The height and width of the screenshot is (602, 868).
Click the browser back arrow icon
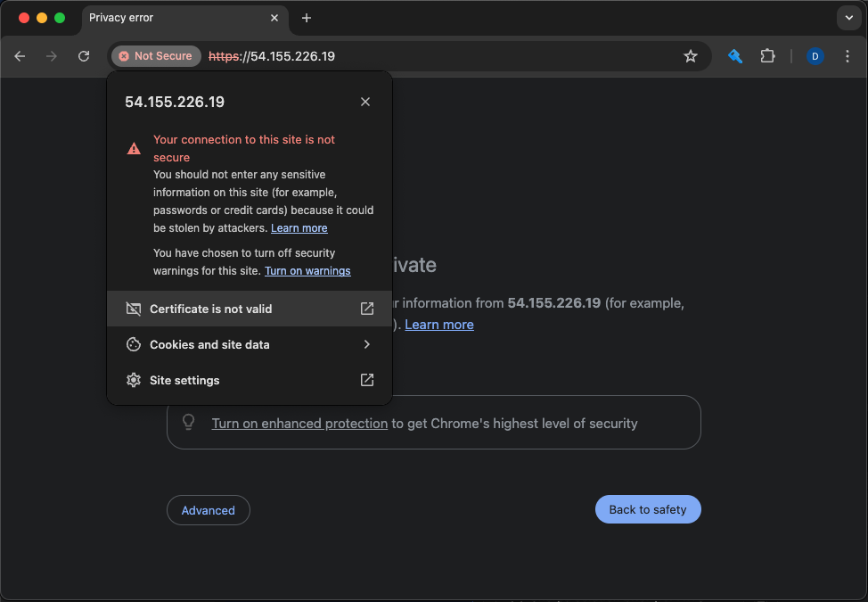(x=20, y=56)
